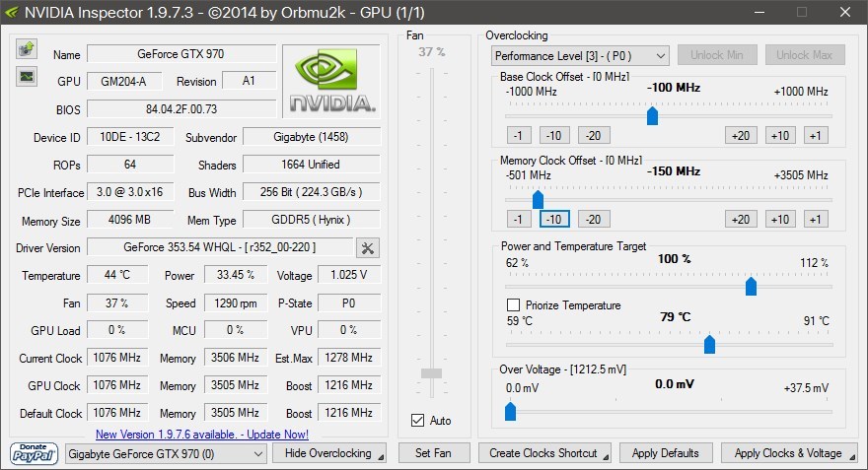The width and height of the screenshot is (868, 470).
Task: Click the Voltage value 1.025 V
Action: coord(349,275)
